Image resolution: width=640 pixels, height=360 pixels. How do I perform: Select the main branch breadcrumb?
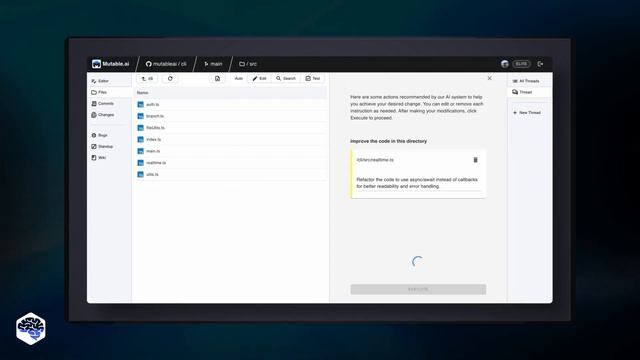(x=213, y=64)
